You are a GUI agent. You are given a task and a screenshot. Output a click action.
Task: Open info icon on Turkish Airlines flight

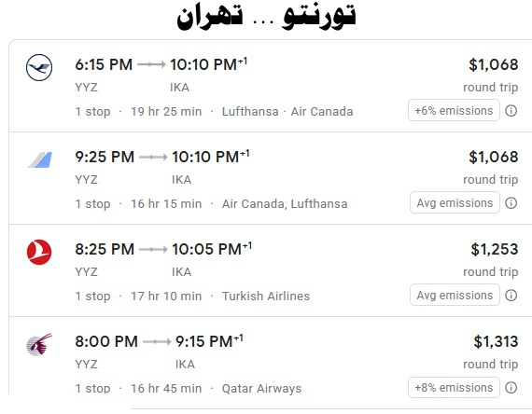tap(511, 295)
